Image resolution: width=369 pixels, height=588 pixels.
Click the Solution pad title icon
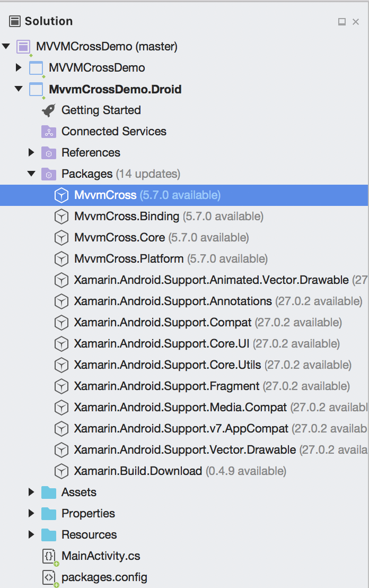point(14,21)
